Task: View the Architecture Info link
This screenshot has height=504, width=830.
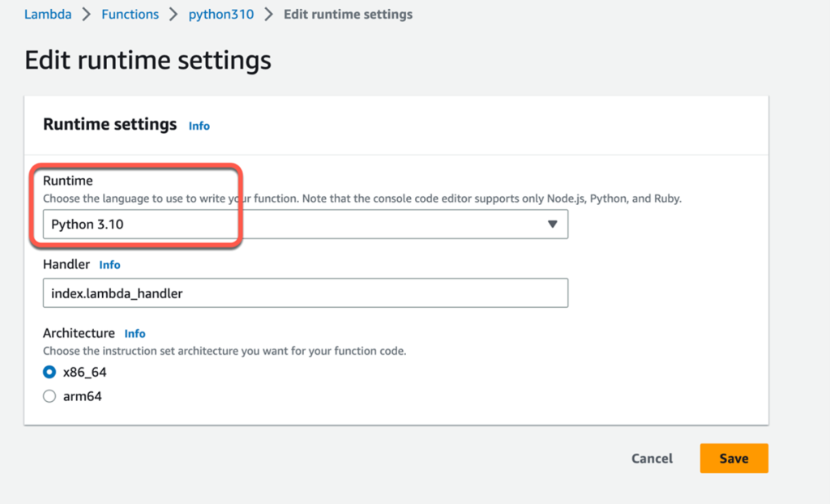Action: (x=135, y=333)
